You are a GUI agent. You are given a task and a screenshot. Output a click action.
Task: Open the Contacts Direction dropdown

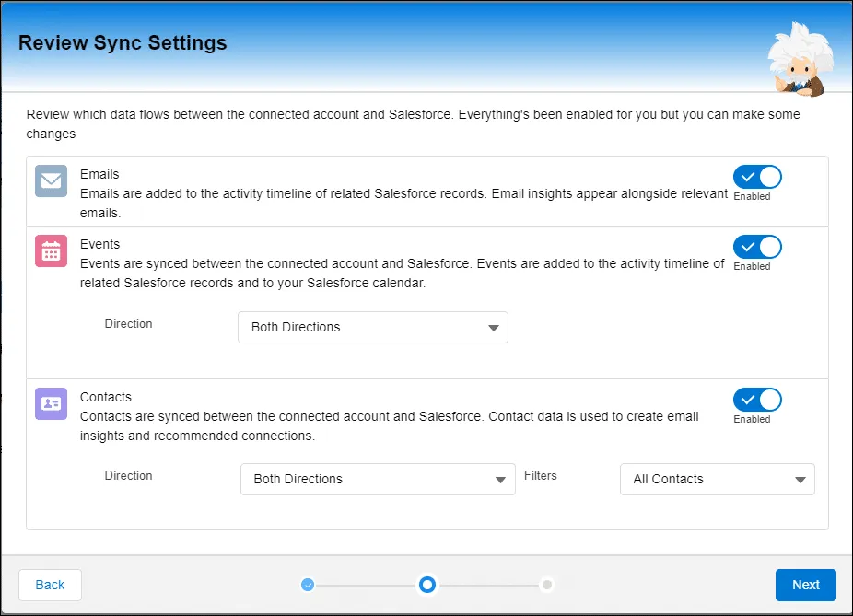(x=378, y=479)
